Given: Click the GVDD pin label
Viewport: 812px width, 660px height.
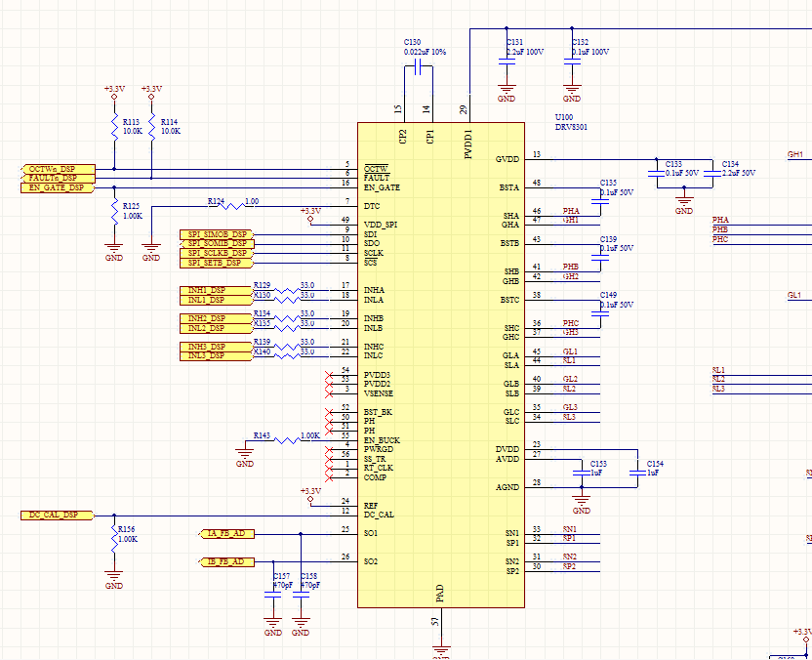Looking at the screenshot, I should pyautogui.click(x=507, y=159).
